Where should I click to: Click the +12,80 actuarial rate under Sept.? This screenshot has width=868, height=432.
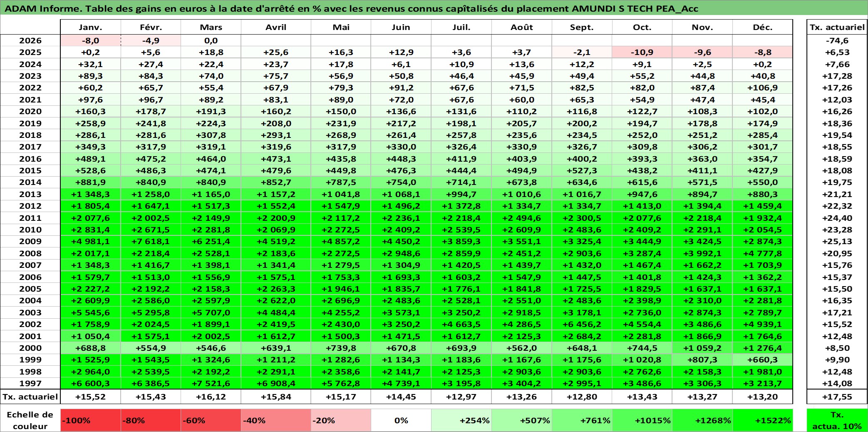pos(582,397)
